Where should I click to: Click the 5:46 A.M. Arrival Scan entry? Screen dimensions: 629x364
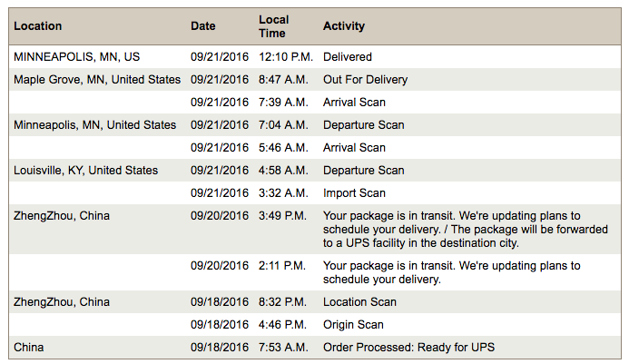click(x=354, y=148)
